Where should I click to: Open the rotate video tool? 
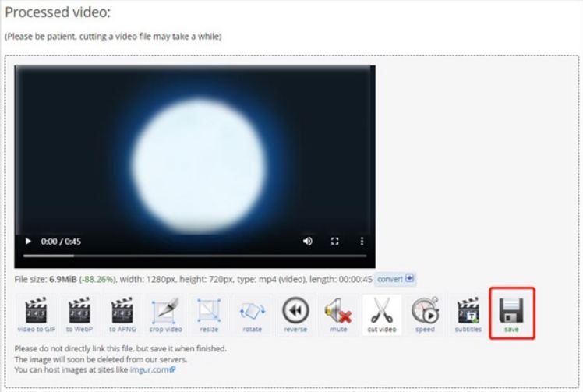tap(252, 315)
